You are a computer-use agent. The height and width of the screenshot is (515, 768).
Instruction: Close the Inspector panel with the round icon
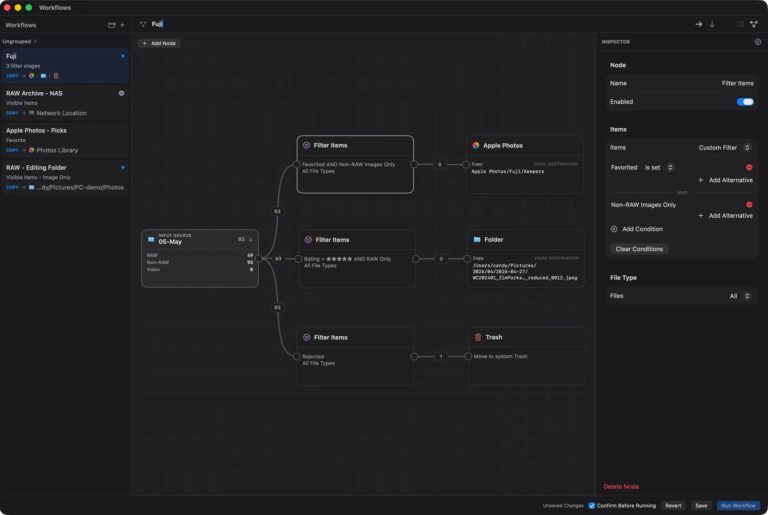758,42
